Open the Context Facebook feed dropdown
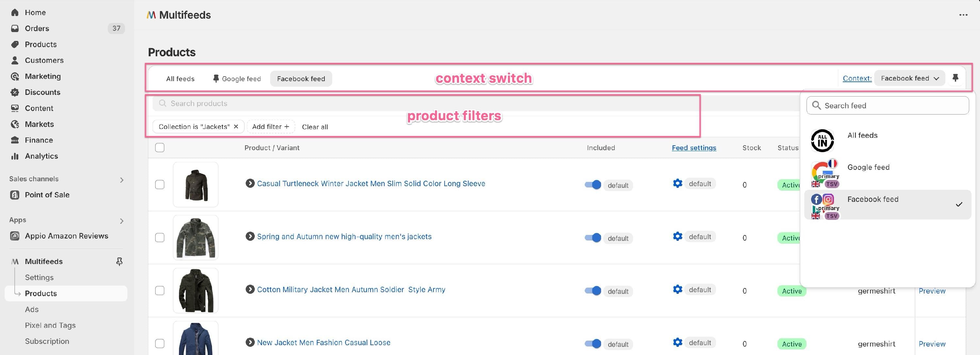 tap(909, 78)
